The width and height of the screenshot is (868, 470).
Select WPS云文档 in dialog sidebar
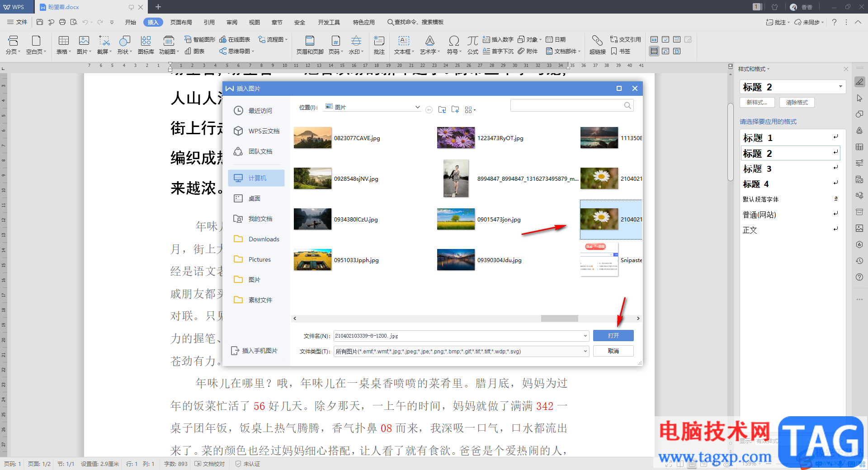256,131
